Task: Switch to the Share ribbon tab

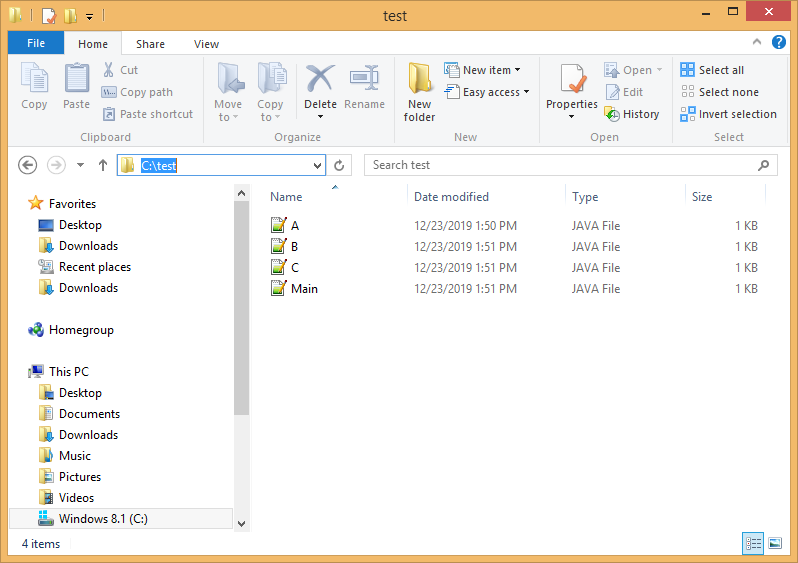Action: pos(150,44)
